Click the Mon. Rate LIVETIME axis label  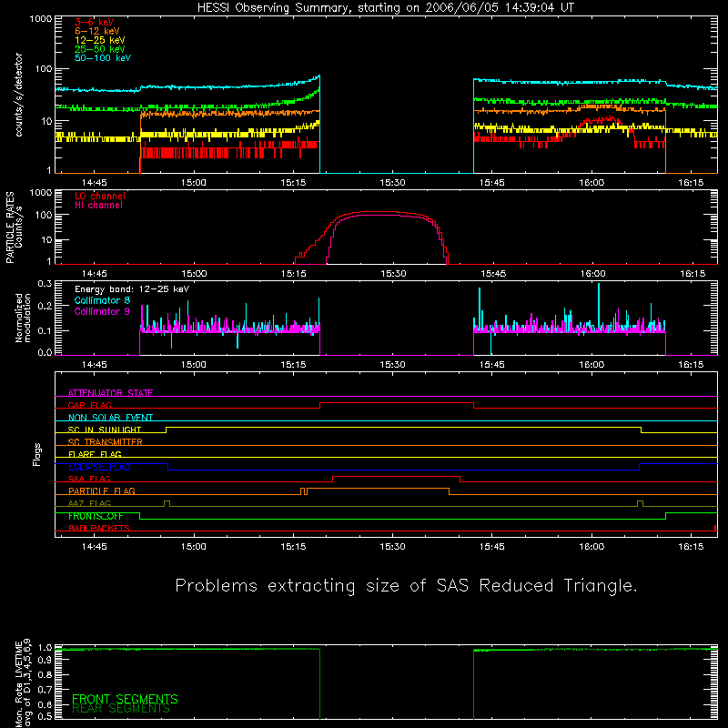[x=23, y=683]
